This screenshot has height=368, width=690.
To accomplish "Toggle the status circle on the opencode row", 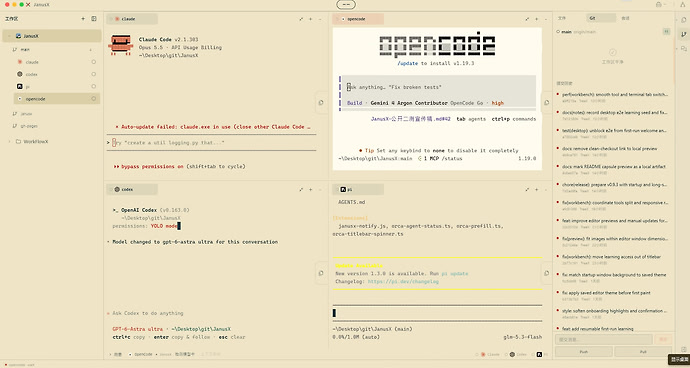I will pyautogui.click(x=93, y=99).
